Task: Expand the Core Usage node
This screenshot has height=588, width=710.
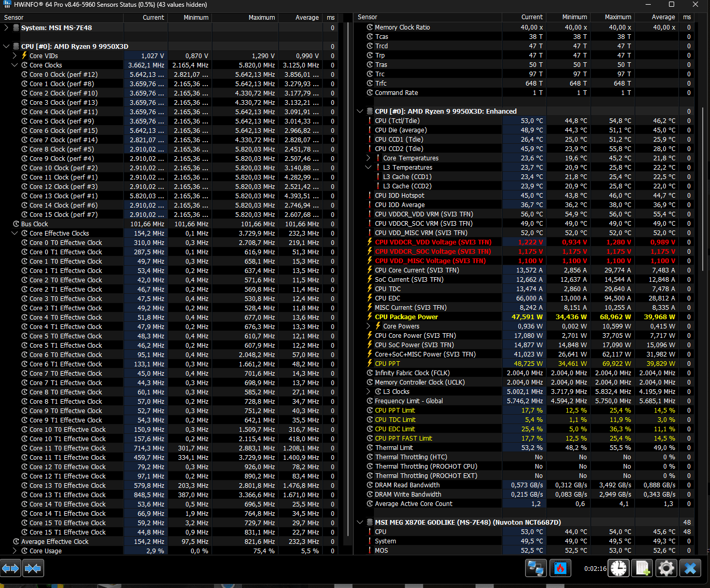Action: click(15, 551)
